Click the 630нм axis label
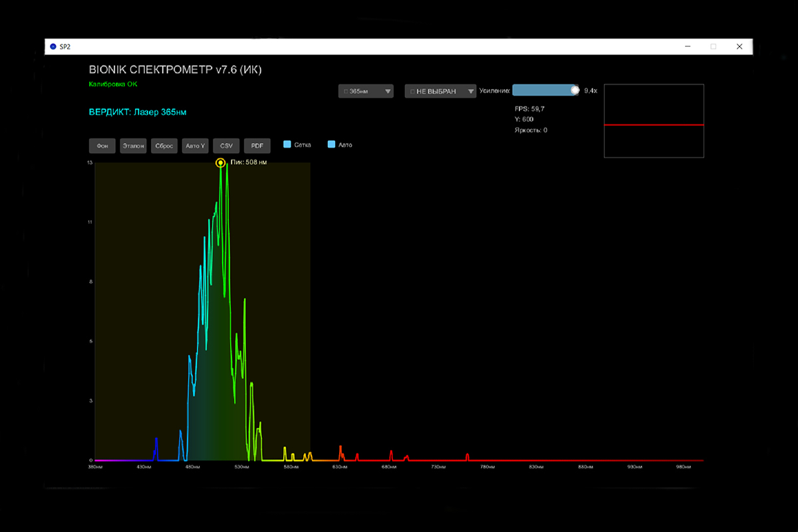 pos(340,467)
